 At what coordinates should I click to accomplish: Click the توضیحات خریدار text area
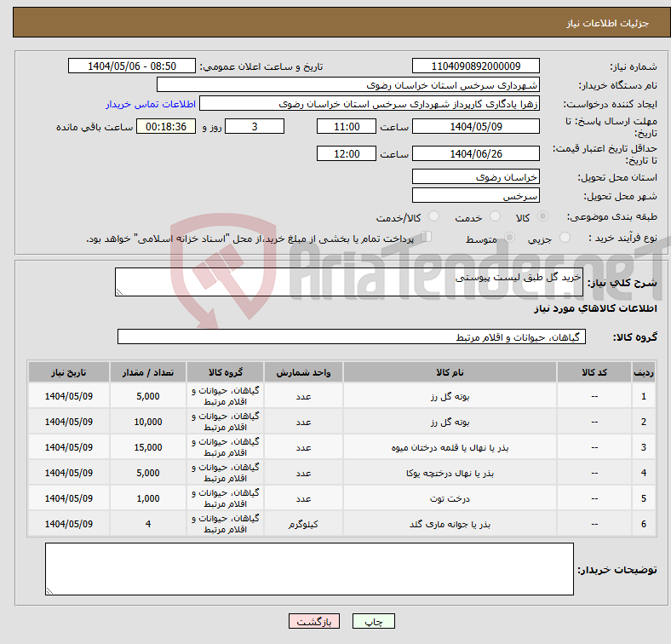coord(309,569)
